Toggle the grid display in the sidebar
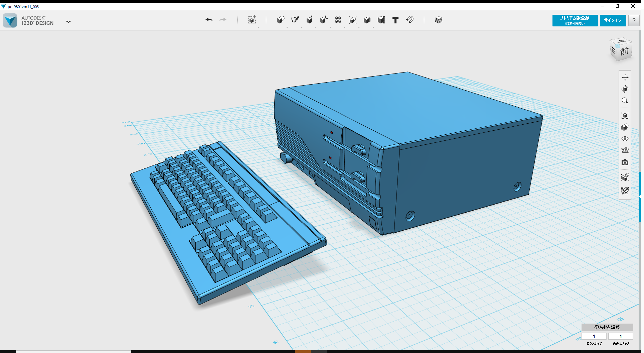Viewport: 644px width, 353px height. pyautogui.click(x=625, y=150)
